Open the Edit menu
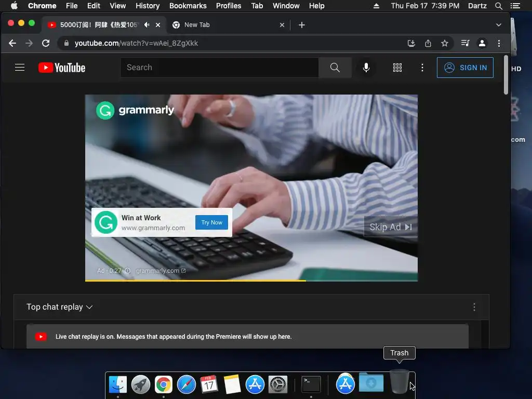The height and width of the screenshot is (399, 532). click(94, 6)
